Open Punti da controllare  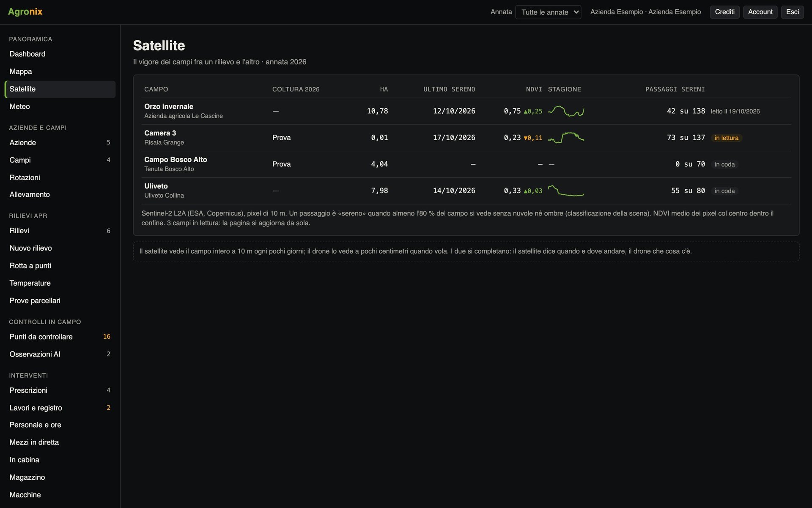(60, 337)
